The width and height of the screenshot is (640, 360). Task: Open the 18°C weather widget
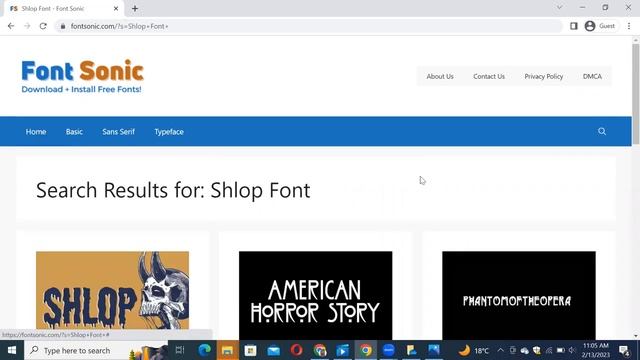point(473,350)
